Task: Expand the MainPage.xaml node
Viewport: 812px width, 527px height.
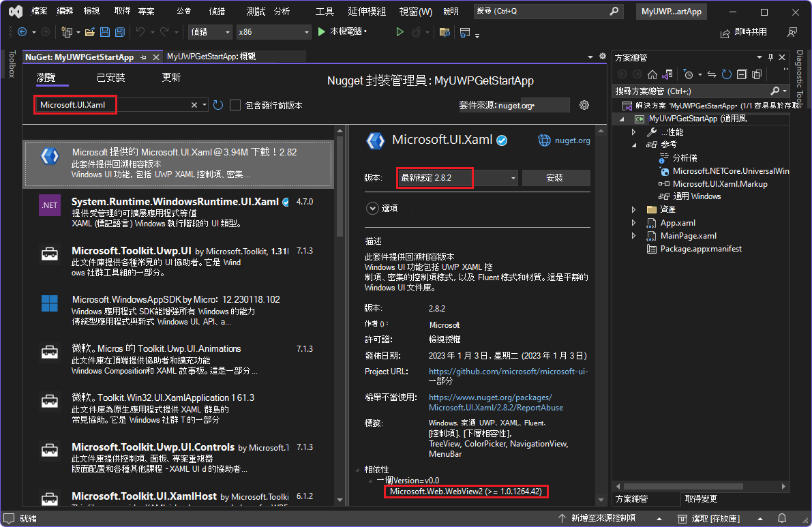Action: tap(634, 235)
